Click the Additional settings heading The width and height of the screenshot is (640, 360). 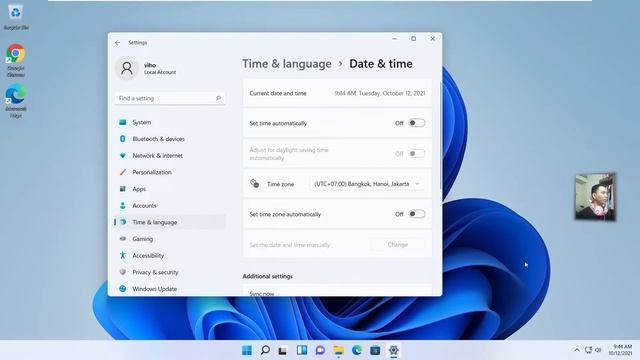[267, 276]
